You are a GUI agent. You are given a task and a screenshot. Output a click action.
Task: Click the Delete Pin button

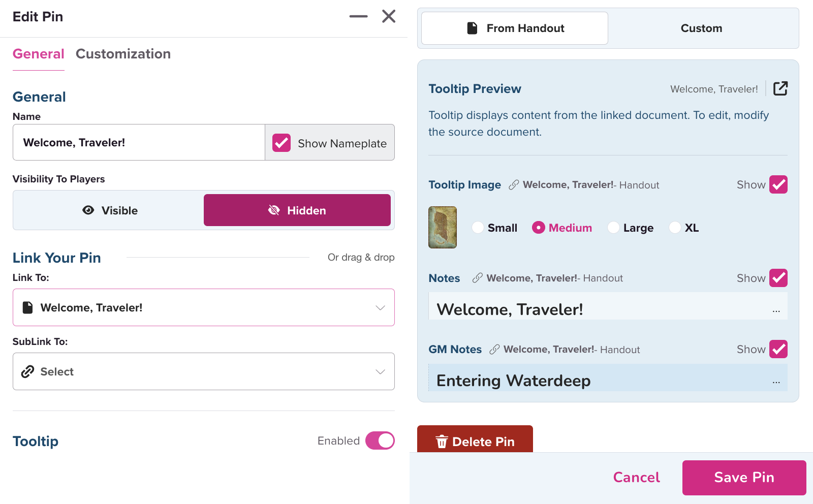pyautogui.click(x=475, y=440)
